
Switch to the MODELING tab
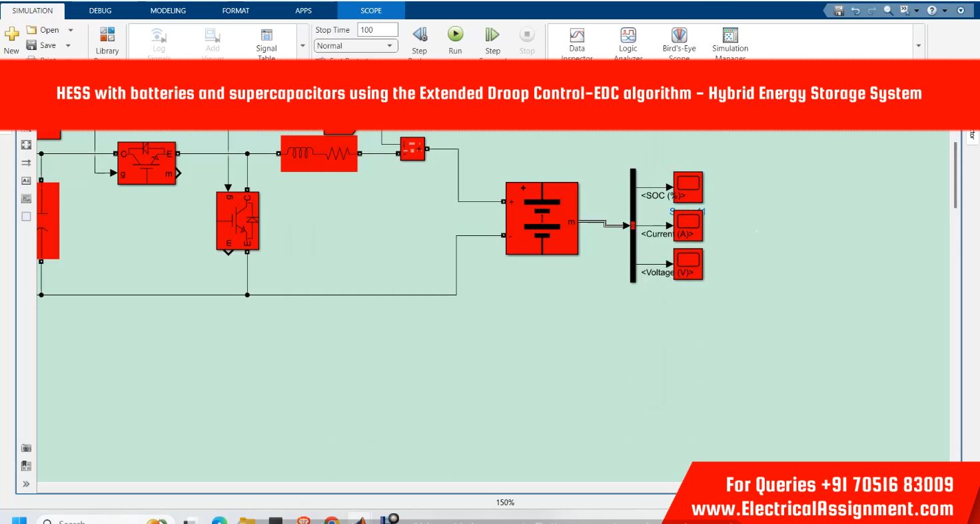click(x=168, y=11)
